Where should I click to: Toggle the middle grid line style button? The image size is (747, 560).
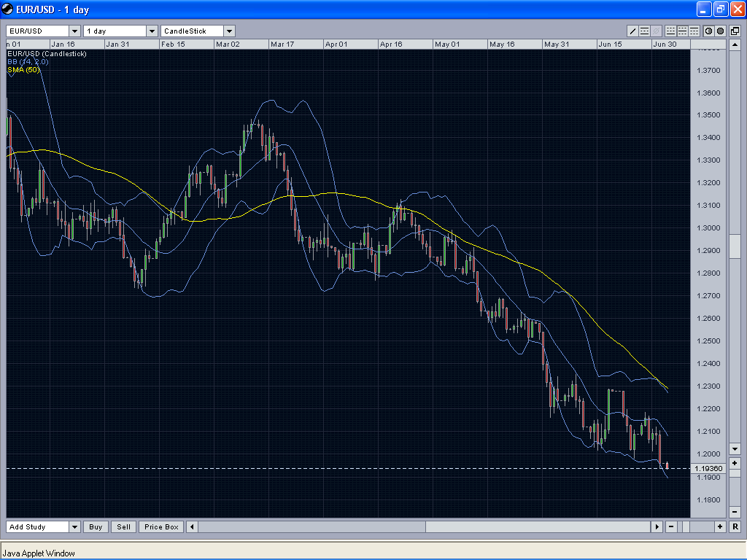(x=682, y=31)
